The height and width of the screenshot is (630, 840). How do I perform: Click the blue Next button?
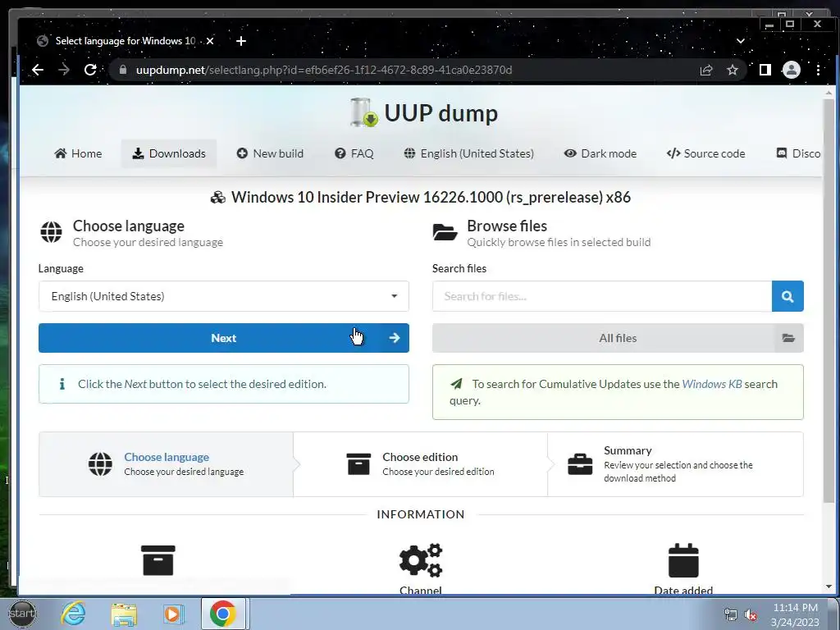(223, 338)
